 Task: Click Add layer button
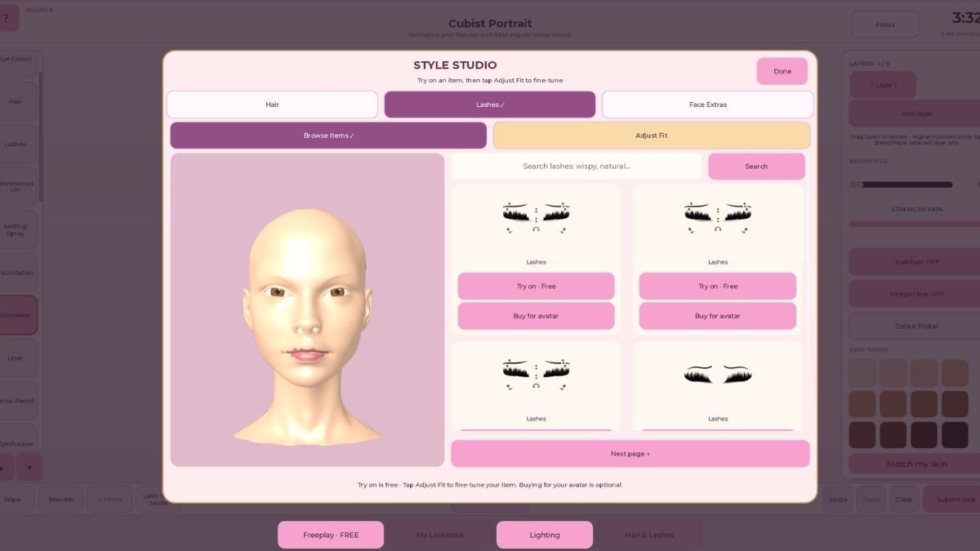tap(916, 113)
